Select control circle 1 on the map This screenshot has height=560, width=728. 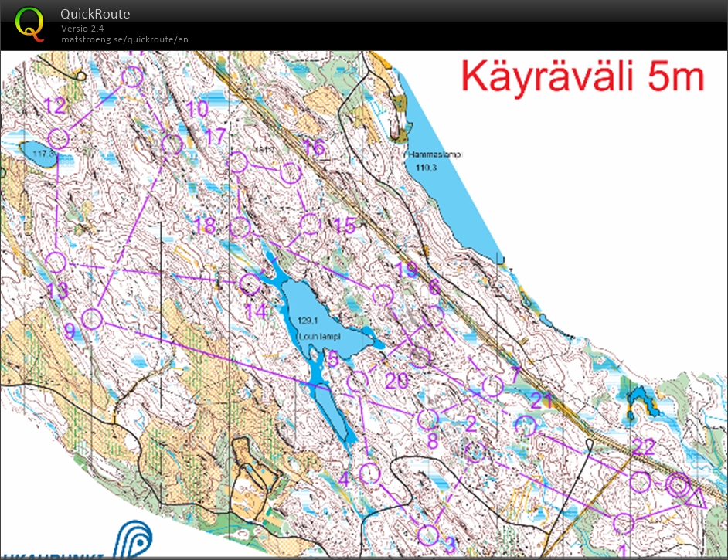[x=623, y=523]
